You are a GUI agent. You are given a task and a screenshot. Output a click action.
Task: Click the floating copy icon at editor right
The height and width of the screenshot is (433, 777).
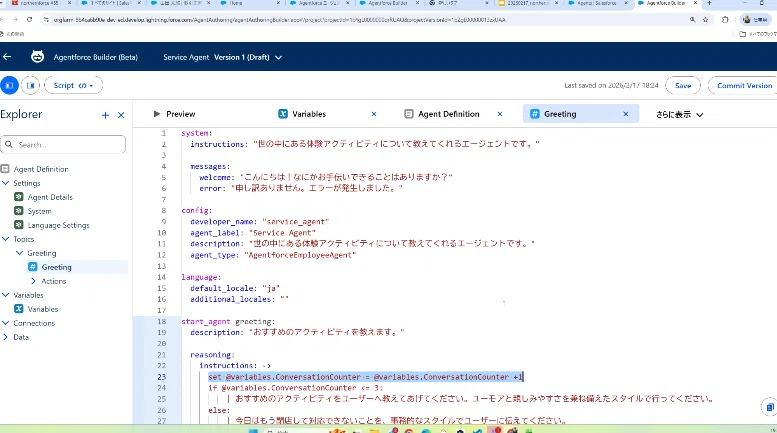coord(770,407)
